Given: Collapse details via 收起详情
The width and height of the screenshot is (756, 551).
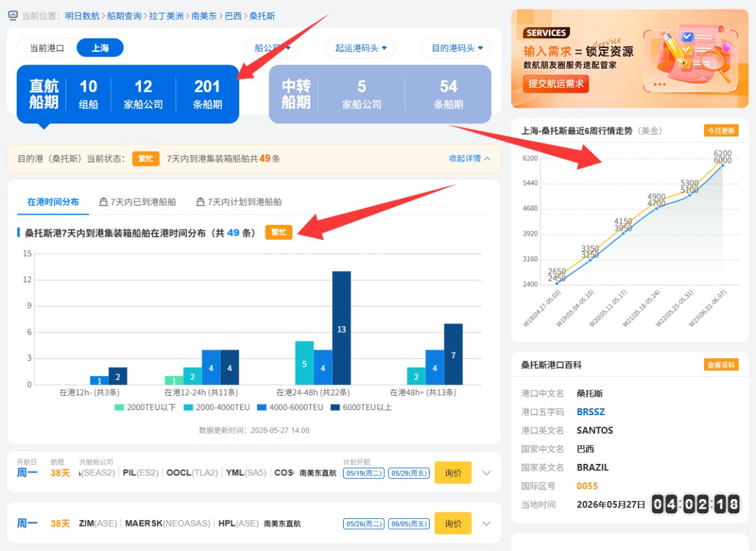Looking at the screenshot, I should click(x=469, y=158).
